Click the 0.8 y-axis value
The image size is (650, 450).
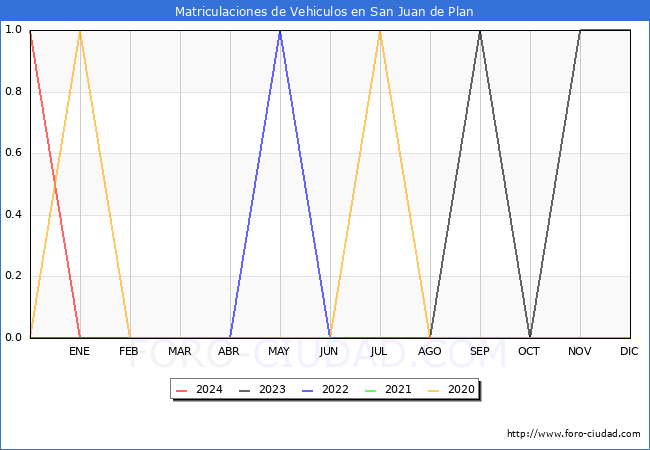click(x=13, y=91)
